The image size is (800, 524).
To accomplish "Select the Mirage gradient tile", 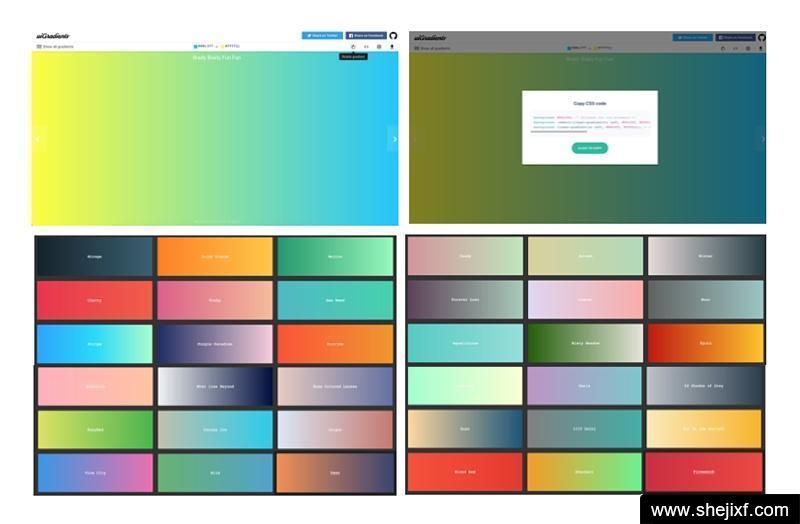I will click(94, 257).
